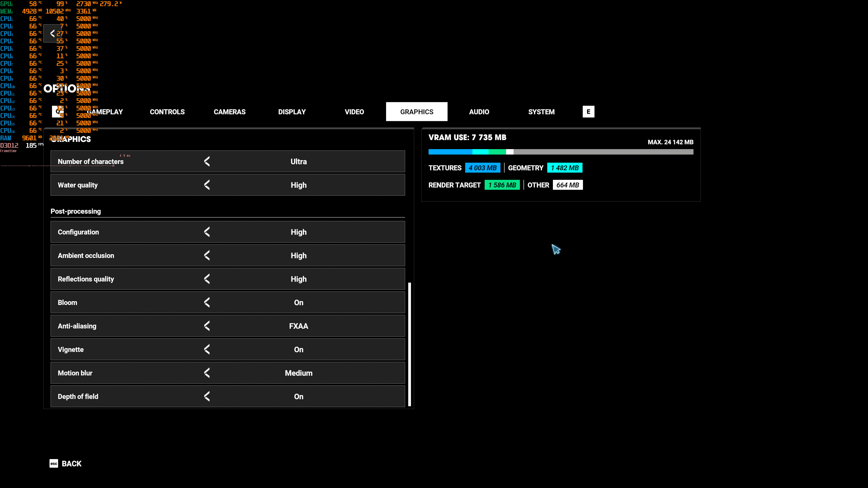This screenshot has width=868, height=488.
Task: Open the DISPLAY tab
Action: coord(292,112)
